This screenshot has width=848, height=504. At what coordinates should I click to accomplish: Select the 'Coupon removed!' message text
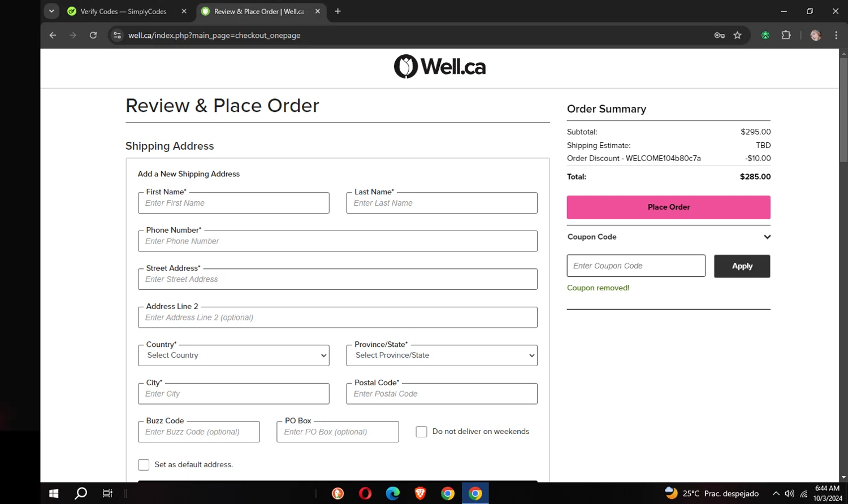pyautogui.click(x=598, y=288)
